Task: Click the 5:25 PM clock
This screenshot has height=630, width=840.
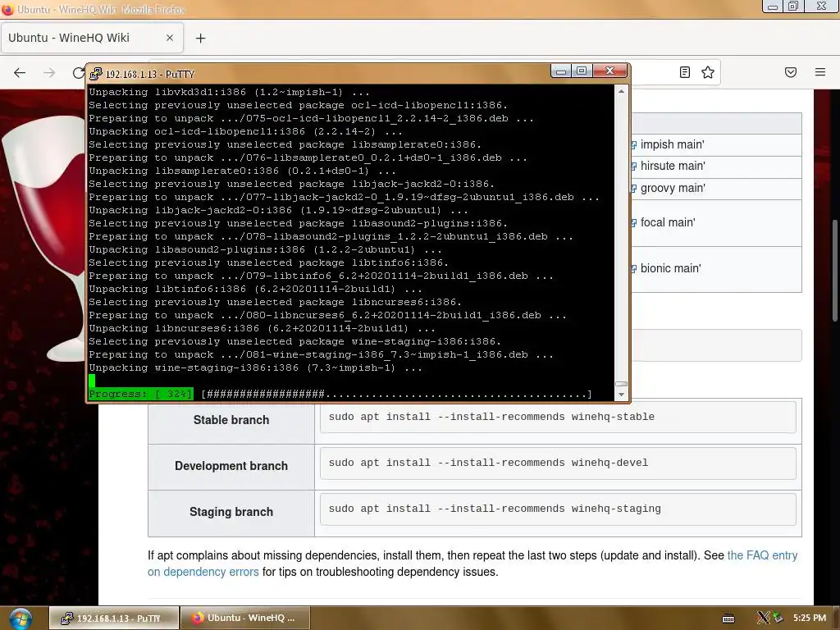Action: coord(810,618)
